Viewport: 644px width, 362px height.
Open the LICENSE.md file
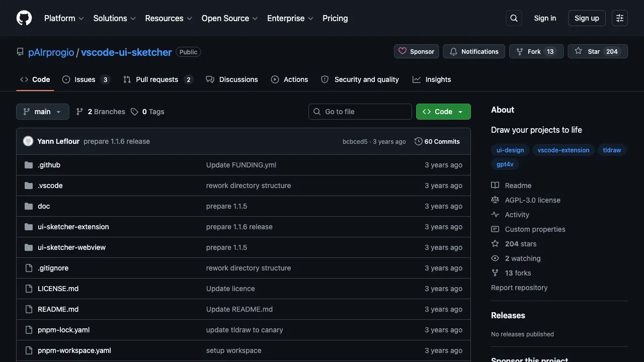(58, 289)
